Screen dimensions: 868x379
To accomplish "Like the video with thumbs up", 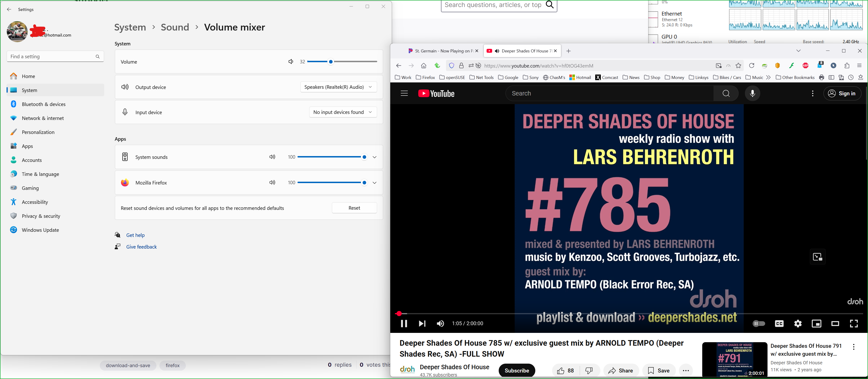I will click(x=566, y=371).
